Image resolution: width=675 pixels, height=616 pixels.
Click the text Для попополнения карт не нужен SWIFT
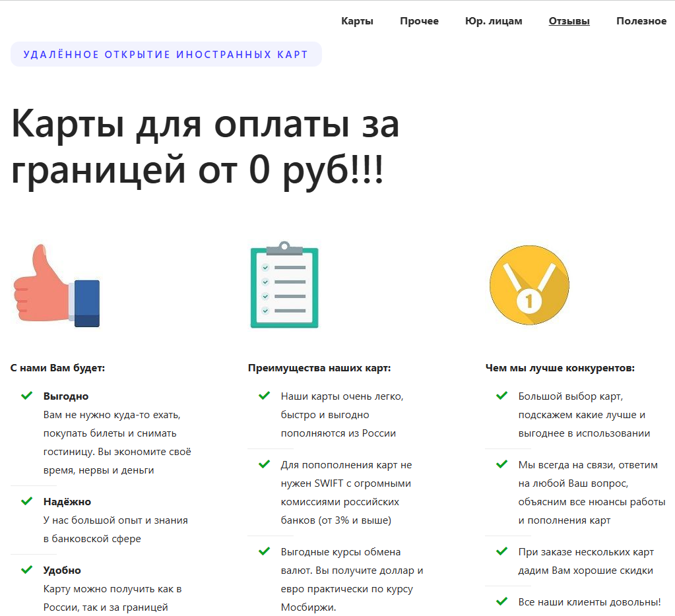coord(346,493)
